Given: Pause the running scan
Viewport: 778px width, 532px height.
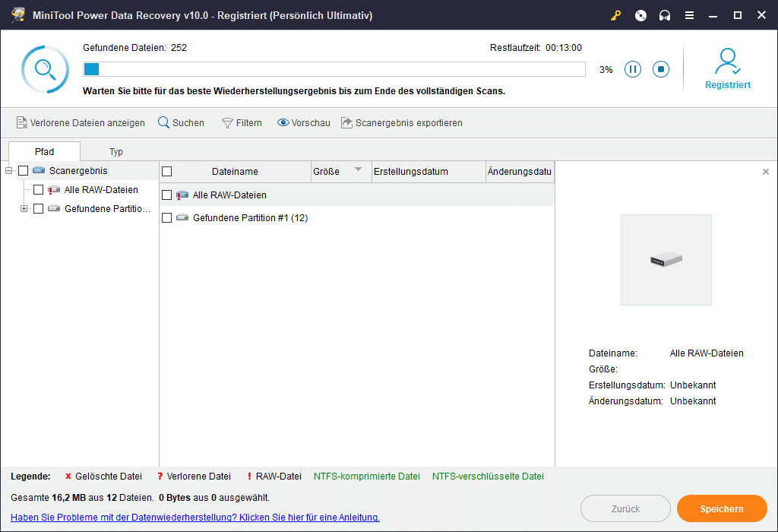Looking at the screenshot, I should [x=633, y=69].
